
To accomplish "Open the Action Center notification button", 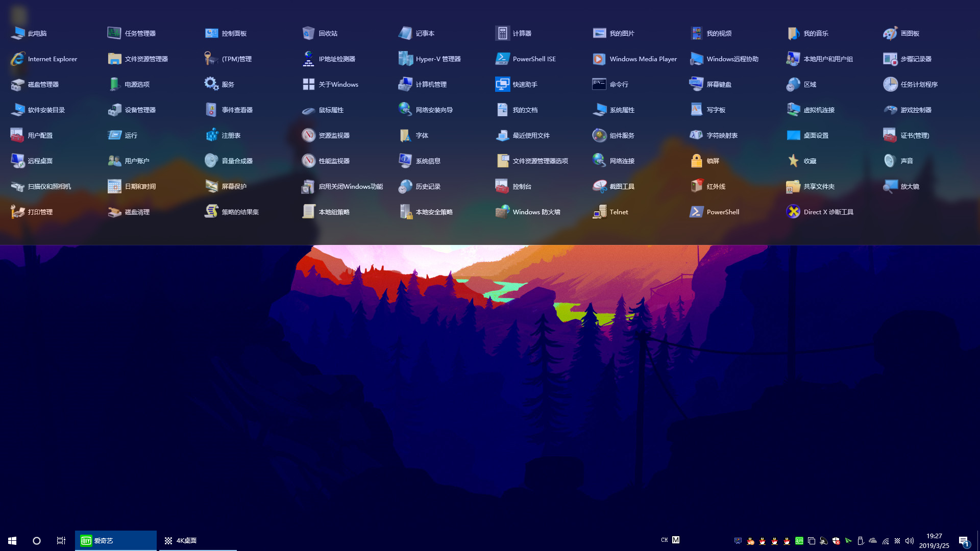I will click(x=965, y=540).
